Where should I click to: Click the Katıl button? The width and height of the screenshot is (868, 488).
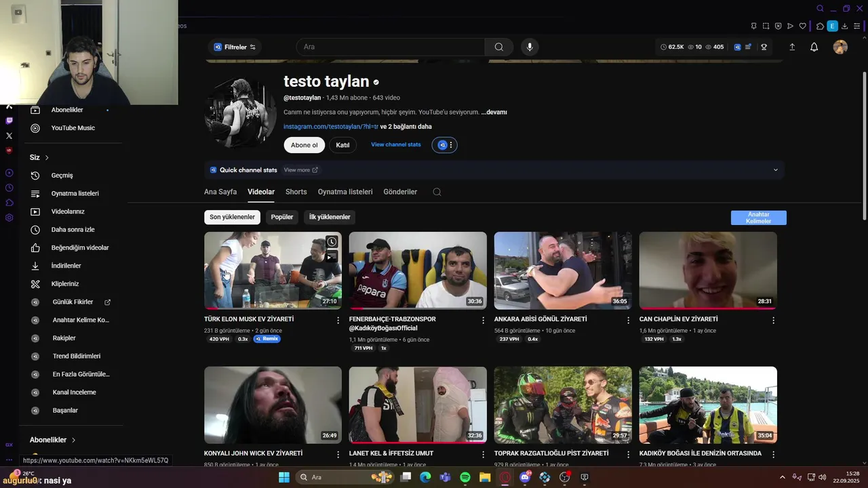click(342, 145)
